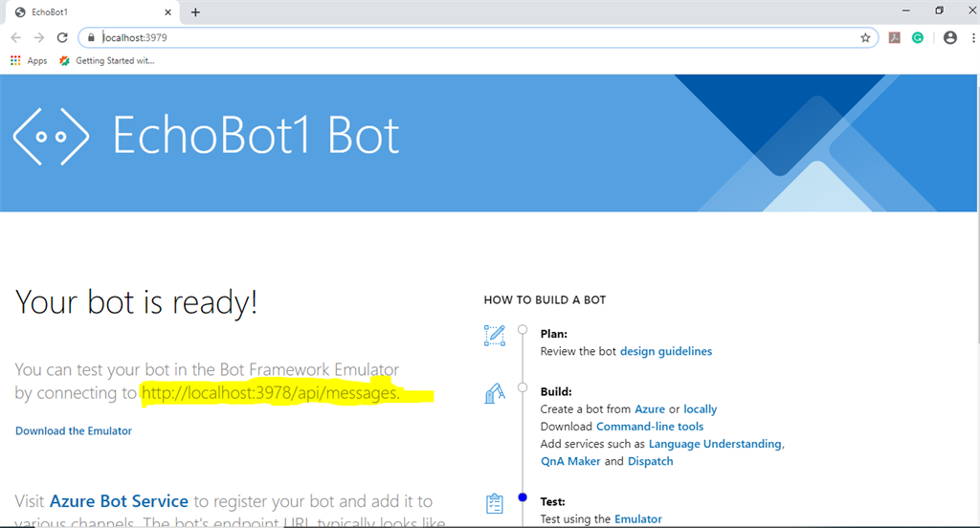Go back with browser back arrow
980x528 pixels.
pyautogui.click(x=15, y=37)
